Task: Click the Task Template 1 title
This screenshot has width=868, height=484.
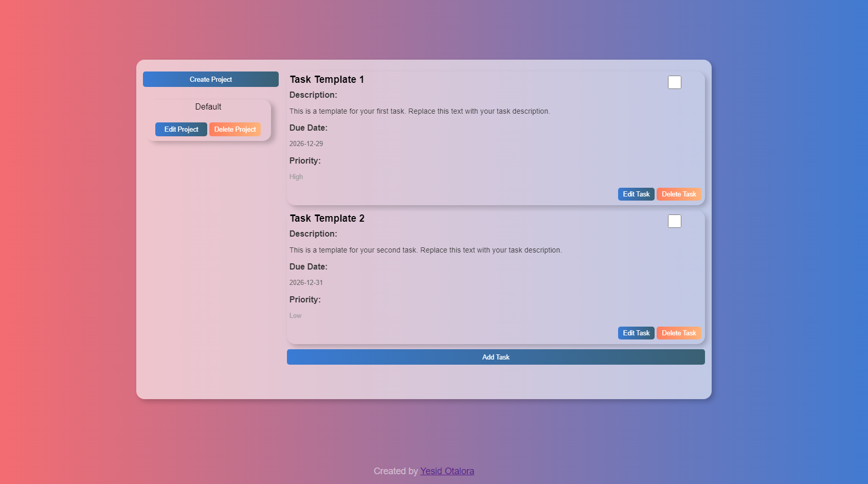Action: point(327,79)
